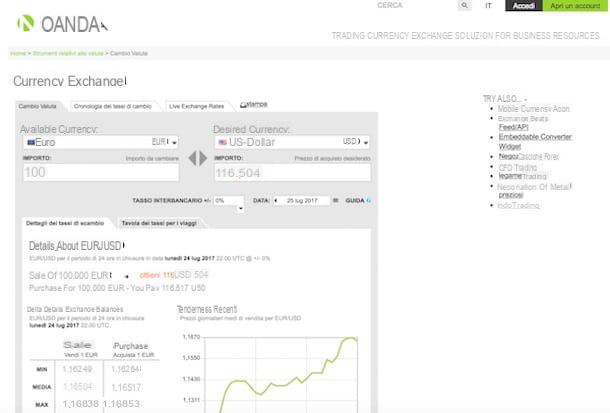Click the available currency amount field 100
This screenshot has width=610, height=413.
pyautogui.click(x=101, y=172)
